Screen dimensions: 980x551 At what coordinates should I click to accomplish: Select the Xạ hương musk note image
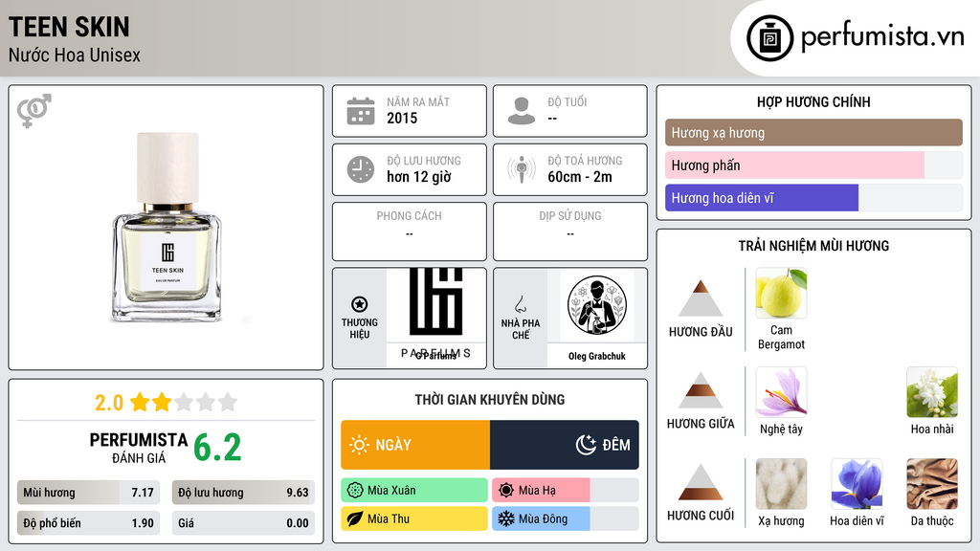(x=781, y=483)
